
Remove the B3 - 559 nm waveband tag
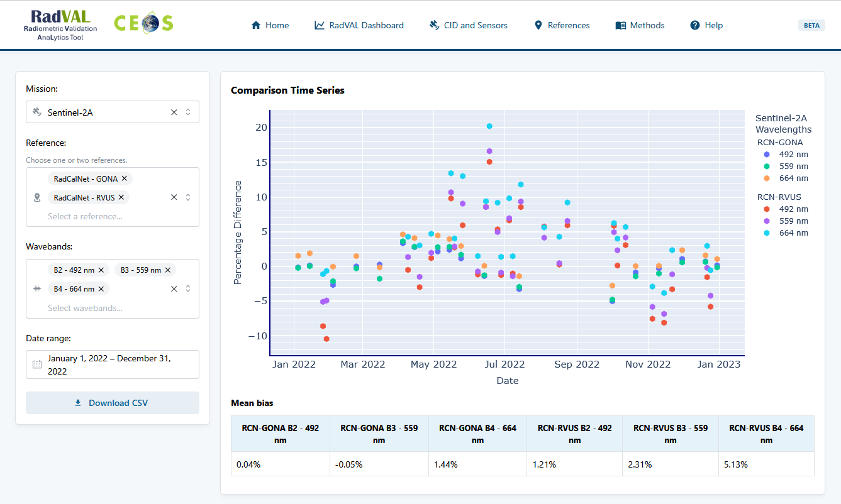click(x=168, y=270)
